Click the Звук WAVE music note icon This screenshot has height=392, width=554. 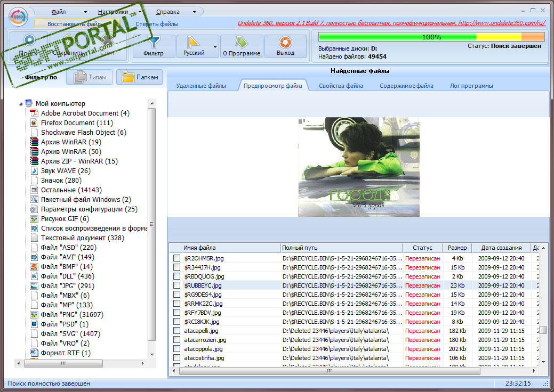click(34, 171)
